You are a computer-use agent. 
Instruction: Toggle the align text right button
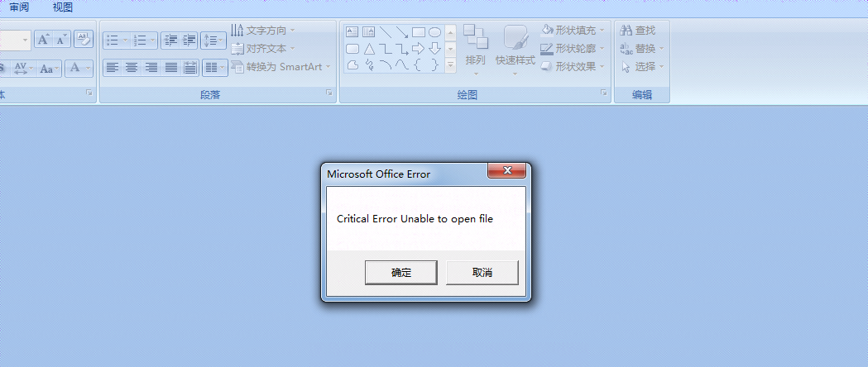151,68
